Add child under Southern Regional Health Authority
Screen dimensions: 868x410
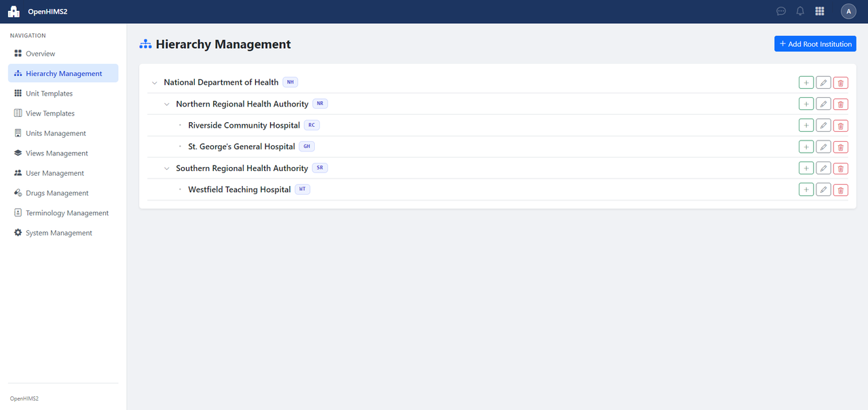[806, 168]
